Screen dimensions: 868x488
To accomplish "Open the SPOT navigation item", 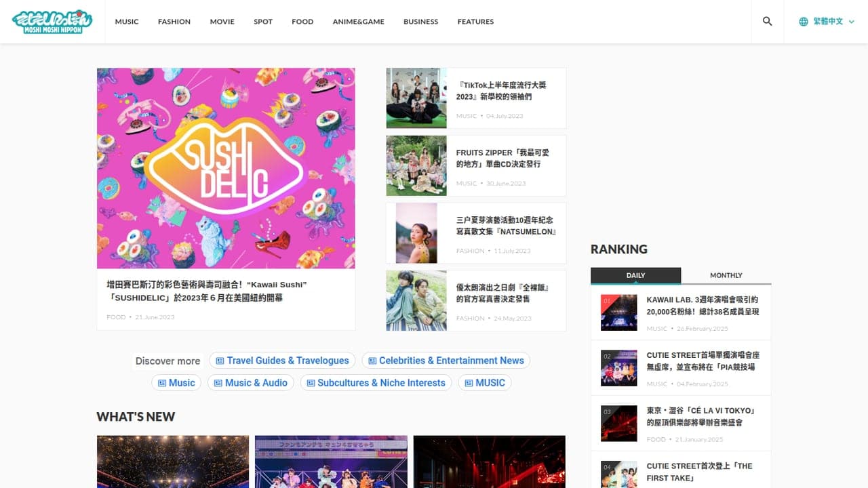I will (263, 22).
